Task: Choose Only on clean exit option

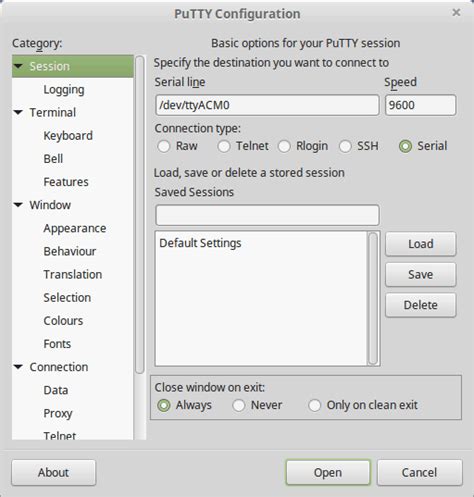Action: coord(314,405)
